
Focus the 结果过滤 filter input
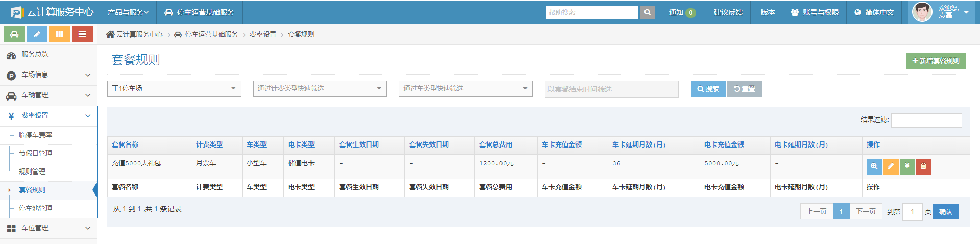coord(926,120)
